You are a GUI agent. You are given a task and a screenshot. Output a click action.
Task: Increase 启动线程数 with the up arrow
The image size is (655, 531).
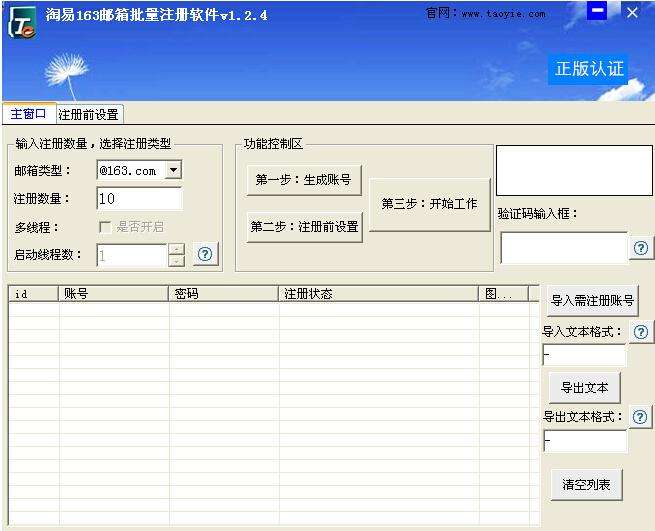(x=177, y=249)
